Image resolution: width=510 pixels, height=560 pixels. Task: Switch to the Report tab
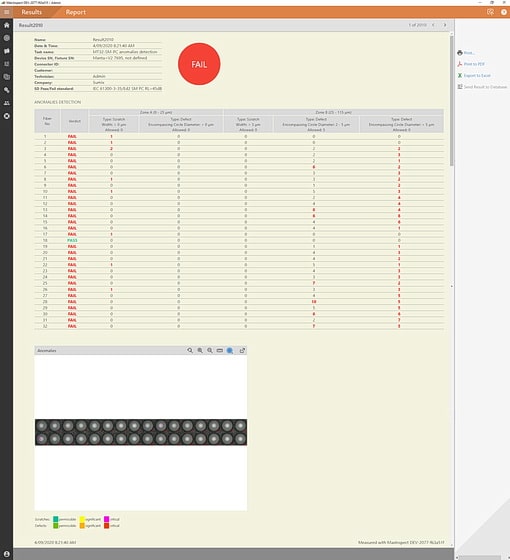tap(75, 12)
